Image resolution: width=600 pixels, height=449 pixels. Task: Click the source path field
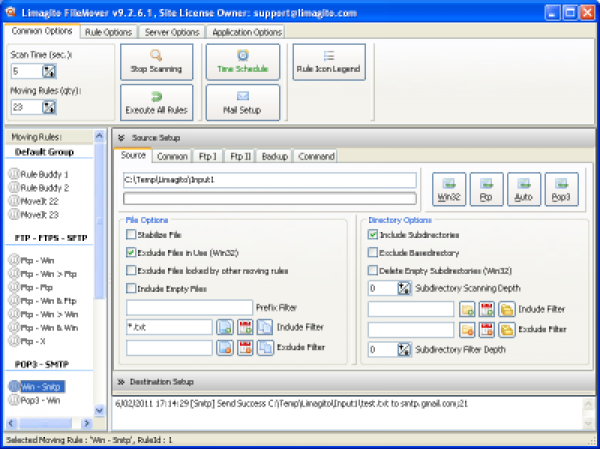[270, 180]
